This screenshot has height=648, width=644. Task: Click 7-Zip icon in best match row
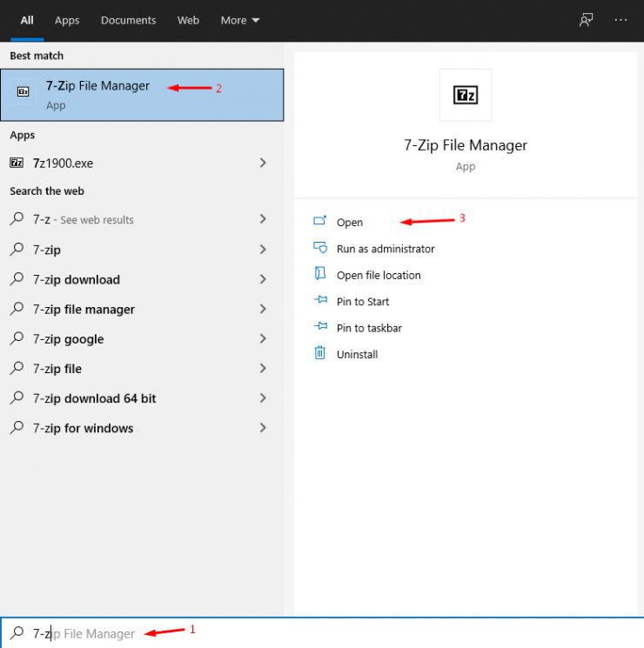23,91
